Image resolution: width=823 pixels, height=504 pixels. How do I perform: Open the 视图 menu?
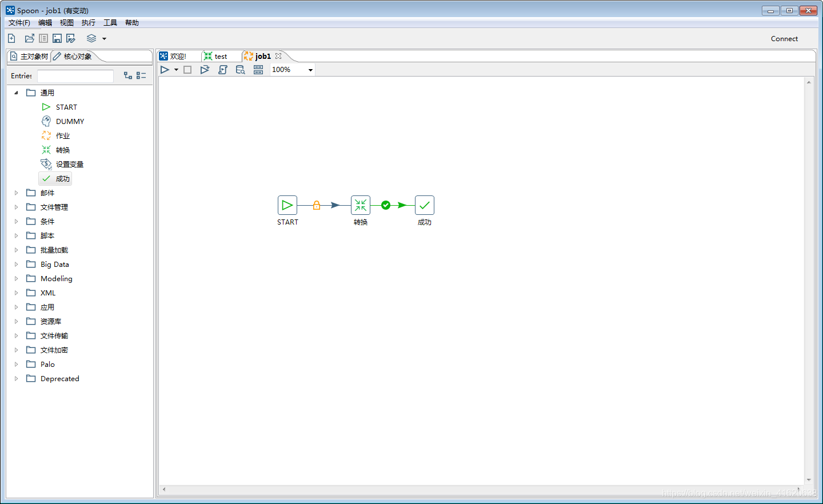pyautogui.click(x=67, y=23)
